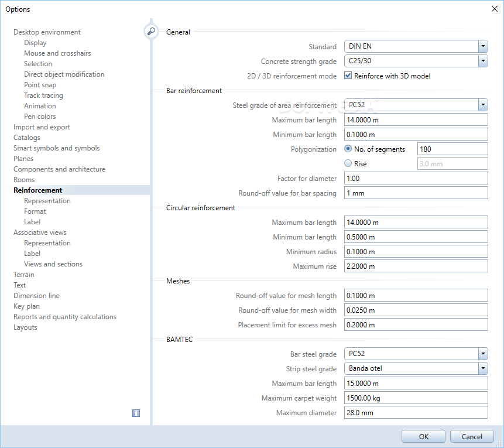Viewport: 504px width, 448px height.
Task: Open Key plan options
Action: pyautogui.click(x=27, y=306)
